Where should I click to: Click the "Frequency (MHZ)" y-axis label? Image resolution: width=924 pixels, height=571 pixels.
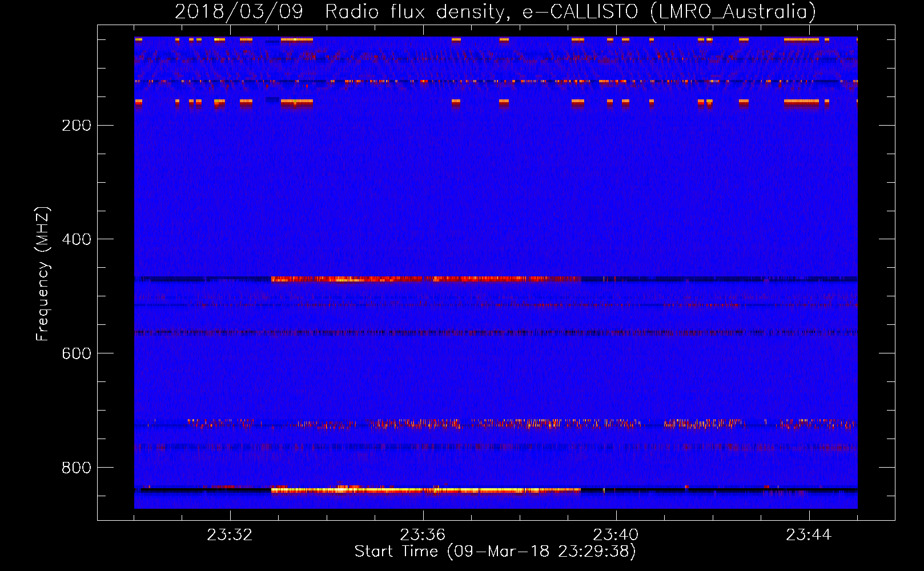(x=43, y=274)
